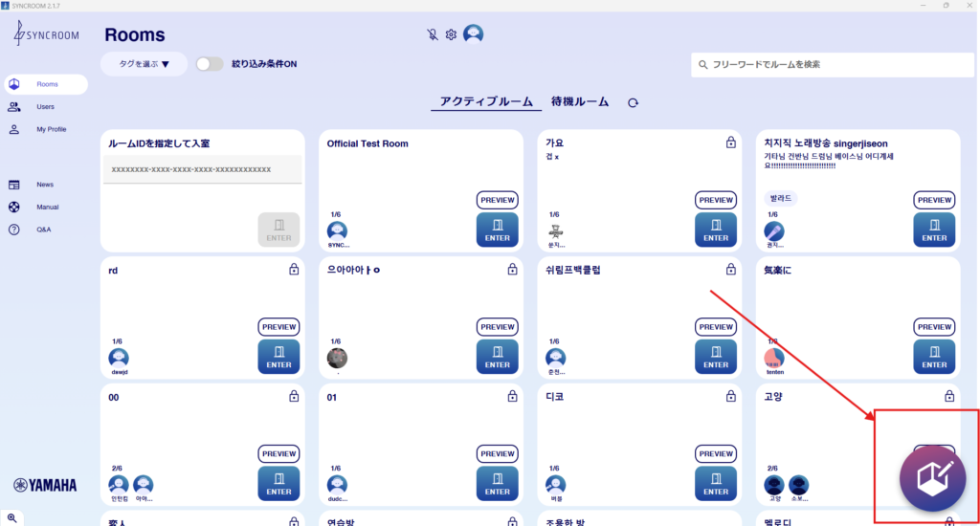980x526 pixels.
Task: Open News from the sidebar
Action: click(x=45, y=185)
